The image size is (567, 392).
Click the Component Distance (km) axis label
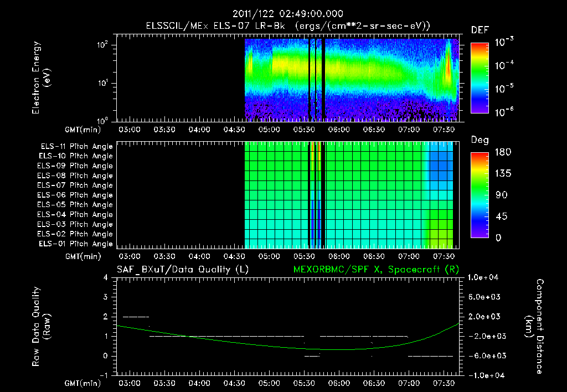tap(534, 326)
